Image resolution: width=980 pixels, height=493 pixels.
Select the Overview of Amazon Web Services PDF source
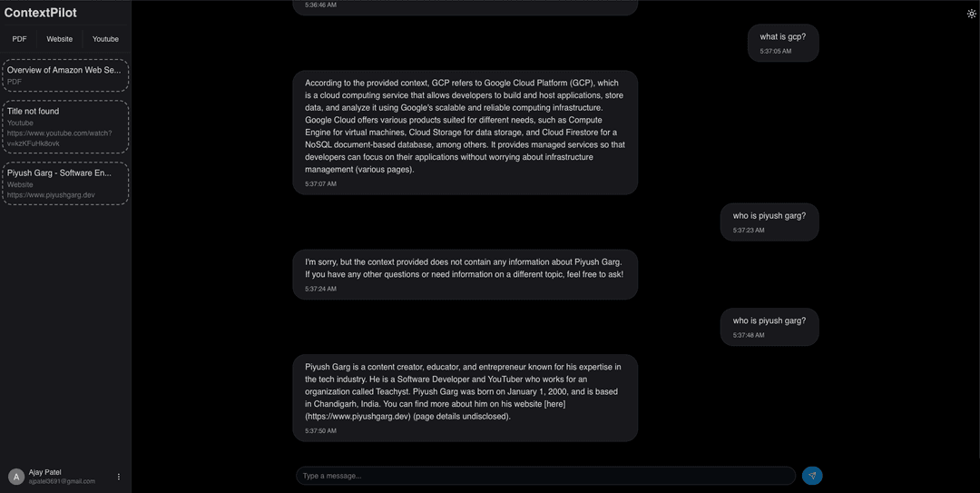[x=64, y=75]
